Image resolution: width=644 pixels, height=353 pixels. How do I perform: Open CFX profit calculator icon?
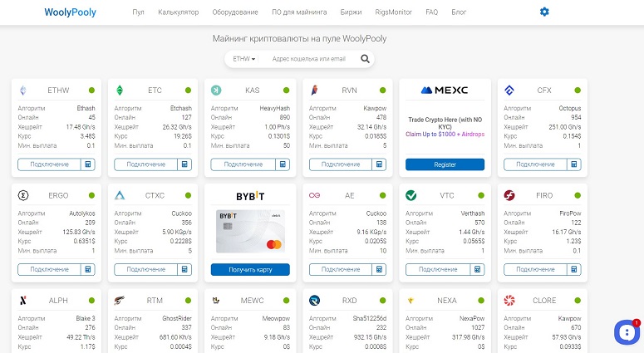[574, 164]
